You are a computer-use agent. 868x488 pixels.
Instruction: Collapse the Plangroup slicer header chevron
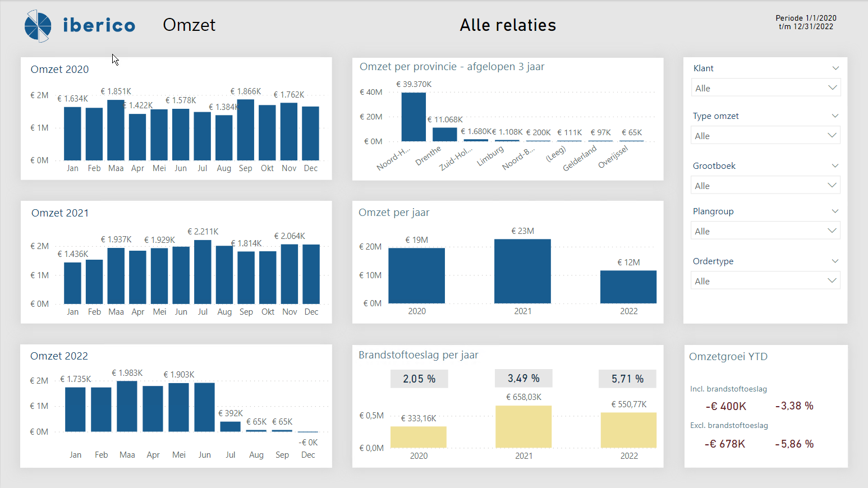pos(835,211)
